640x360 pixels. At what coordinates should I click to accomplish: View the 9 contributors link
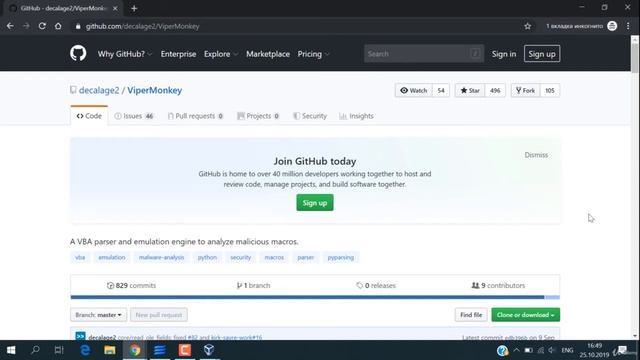click(x=498, y=285)
